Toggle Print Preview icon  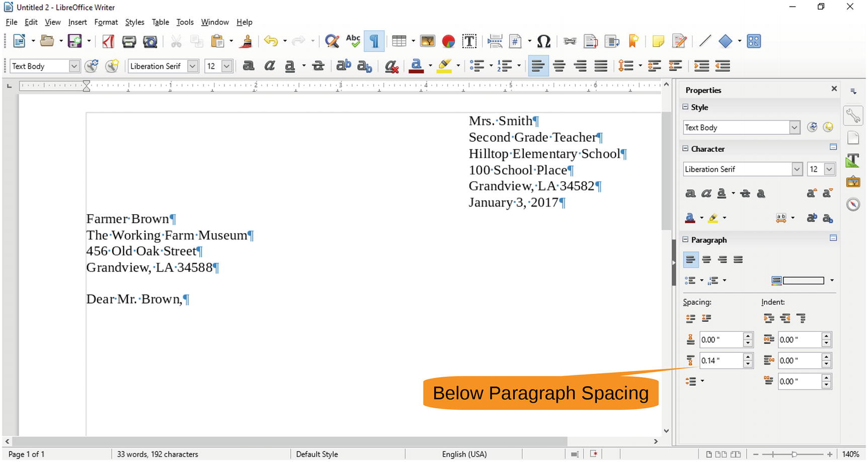pos(150,41)
